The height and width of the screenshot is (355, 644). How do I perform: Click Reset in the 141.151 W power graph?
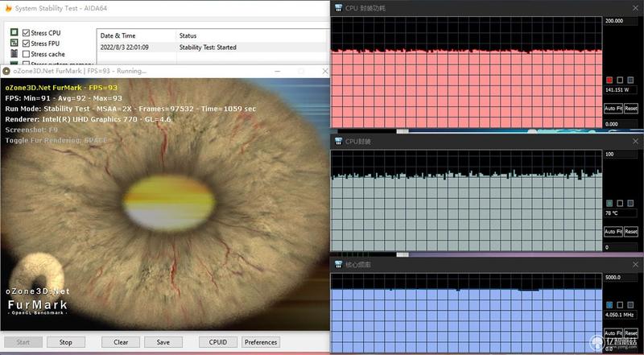(x=631, y=109)
